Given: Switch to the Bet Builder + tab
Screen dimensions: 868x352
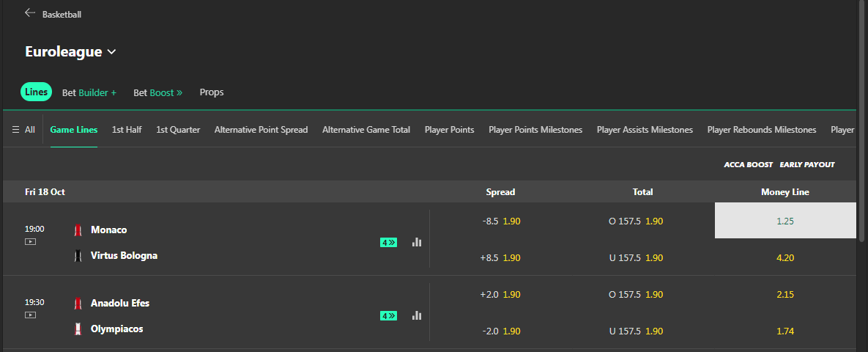Looking at the screenshot, I should click(89, 92).
